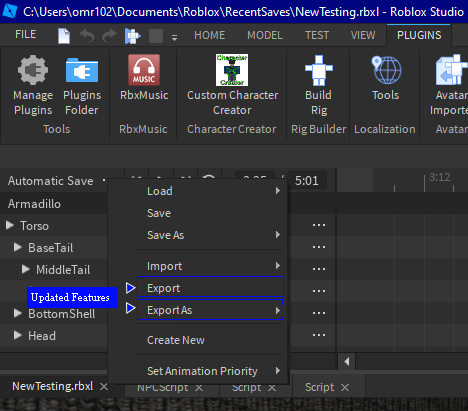Open the quick access customize arrow
Viewport: 468px width, 411px height.
(174, 37)
